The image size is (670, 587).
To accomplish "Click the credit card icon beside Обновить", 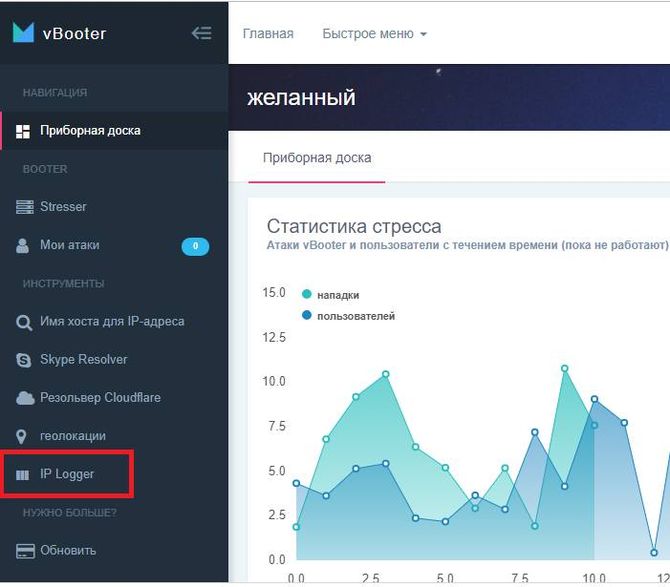I will (25, 551).
